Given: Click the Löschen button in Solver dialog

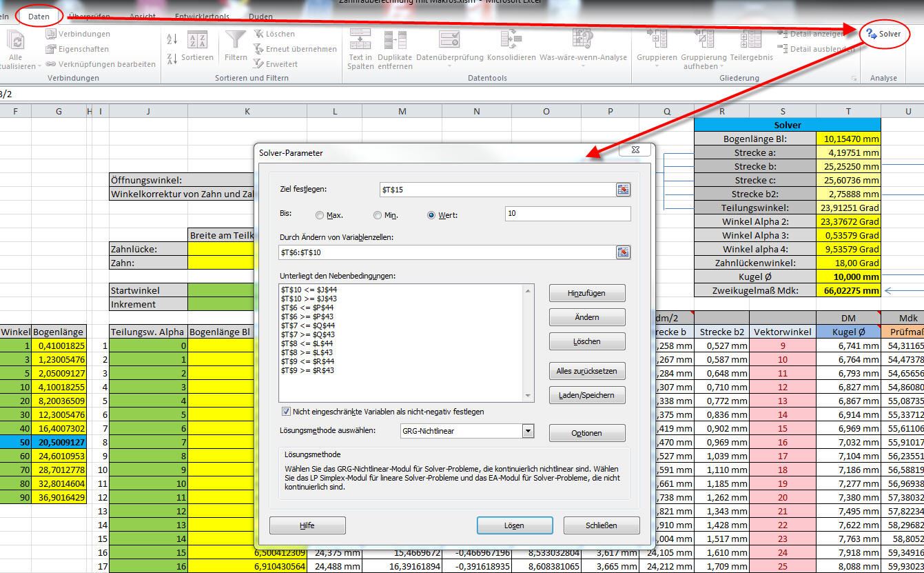Looking at the screenshot, I should point(587,341).
